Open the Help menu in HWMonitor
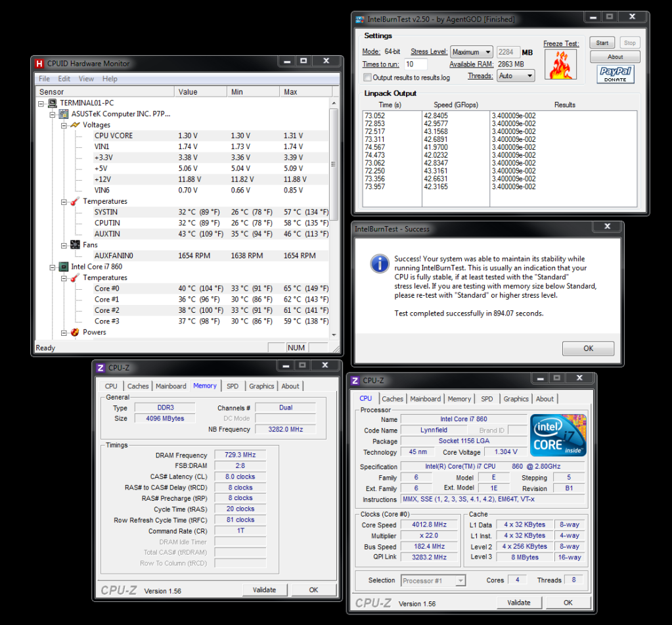Viewport: 672px width, 625px height. click(x=110, y=79)
